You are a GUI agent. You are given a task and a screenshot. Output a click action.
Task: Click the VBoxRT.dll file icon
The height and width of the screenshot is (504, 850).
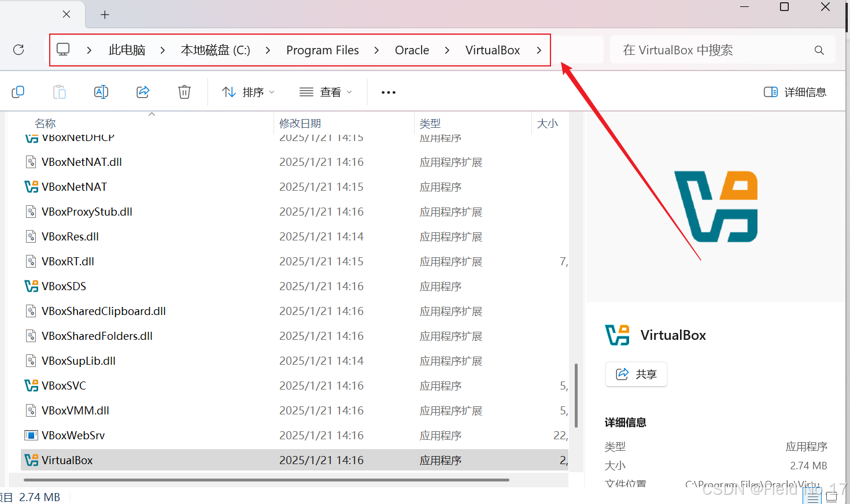(31, 261)
